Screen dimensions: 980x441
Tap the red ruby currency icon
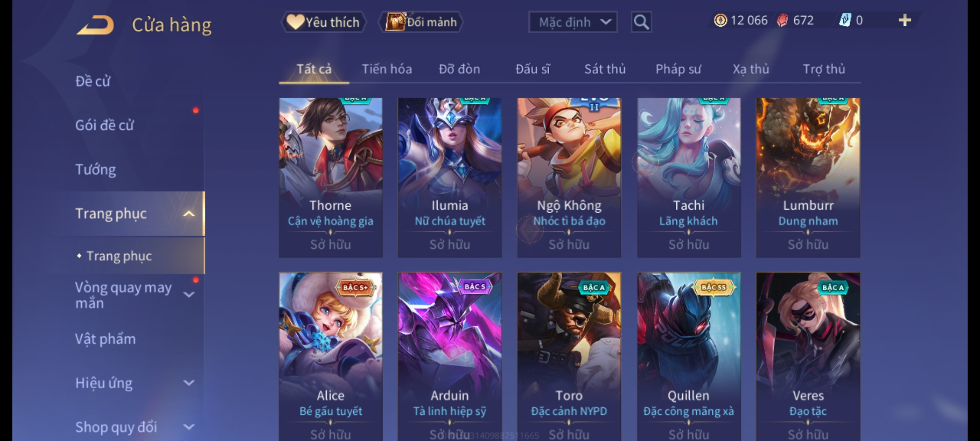coord(782,20)
